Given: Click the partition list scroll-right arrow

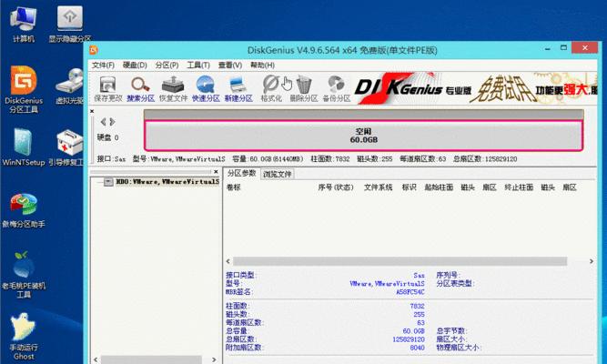Looking at the screenshot, I should [592, 261].
